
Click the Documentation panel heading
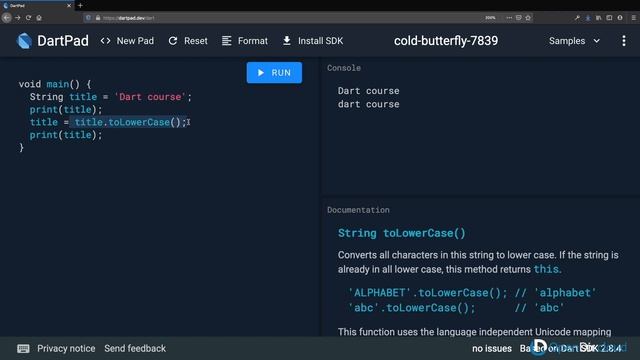point(358,210)
